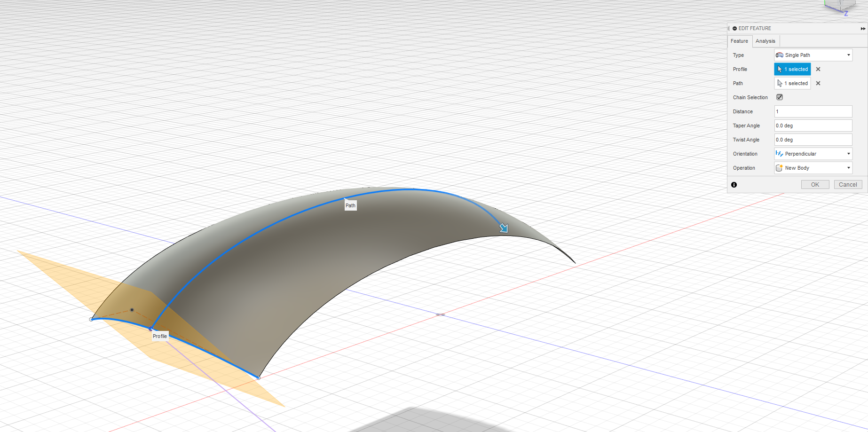
Task: Click the blue sweep direction arrow manipulator
Action: point(503,228)
